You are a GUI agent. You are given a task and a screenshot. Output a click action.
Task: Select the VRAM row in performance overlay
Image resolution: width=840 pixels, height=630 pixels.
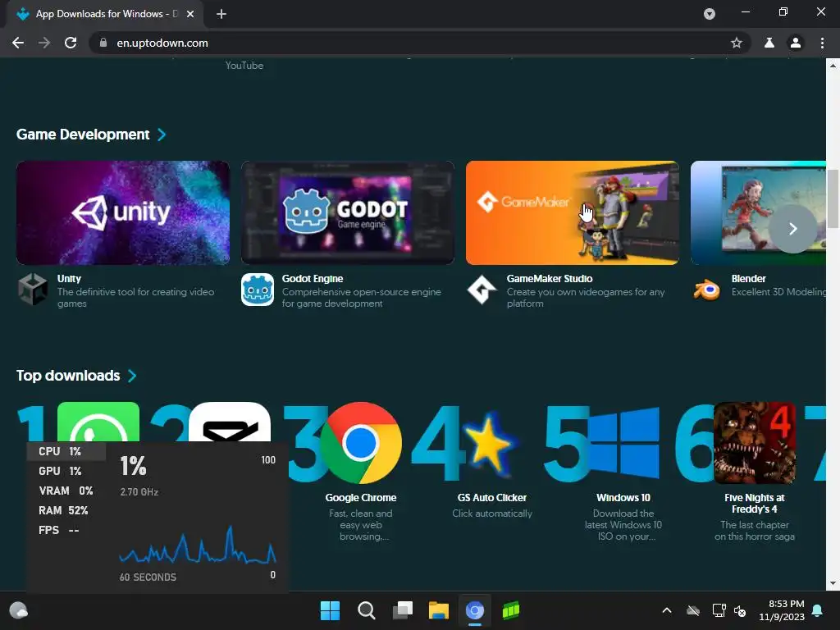[x=66, y=491]
